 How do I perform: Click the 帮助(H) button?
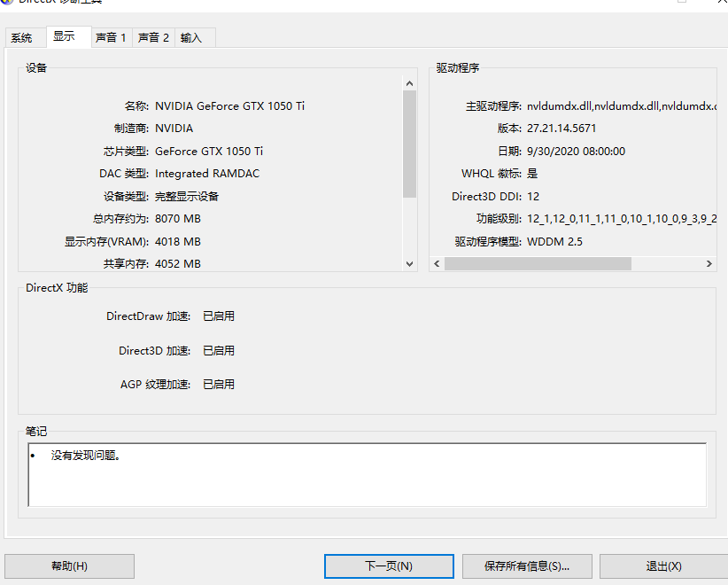pos(70,566)
